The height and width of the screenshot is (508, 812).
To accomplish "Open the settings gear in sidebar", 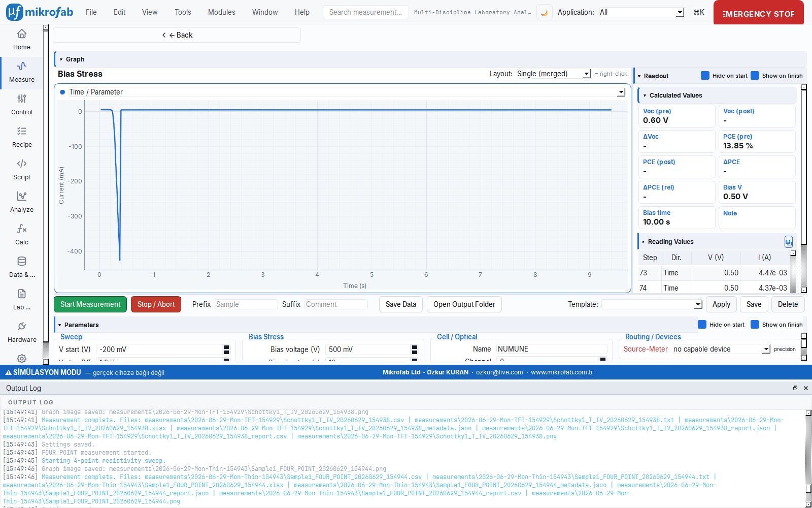I will click(x=22, y=358).
